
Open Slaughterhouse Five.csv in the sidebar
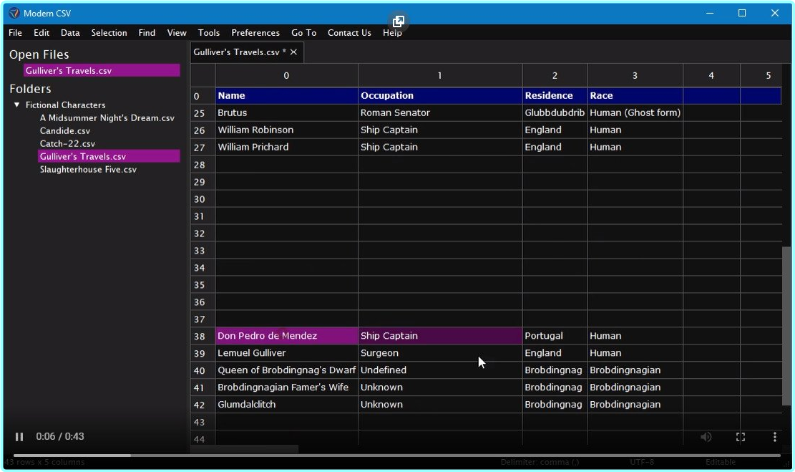click(x=87, y=169)
